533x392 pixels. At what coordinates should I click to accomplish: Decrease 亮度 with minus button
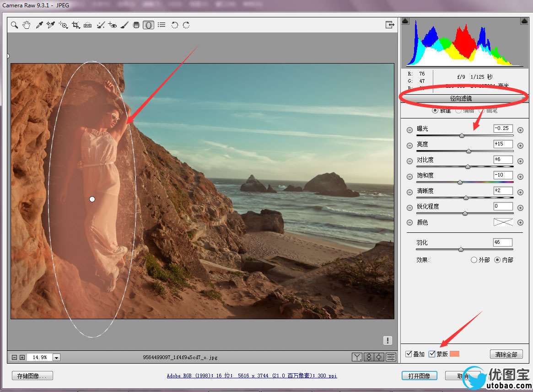click(409, 145)
